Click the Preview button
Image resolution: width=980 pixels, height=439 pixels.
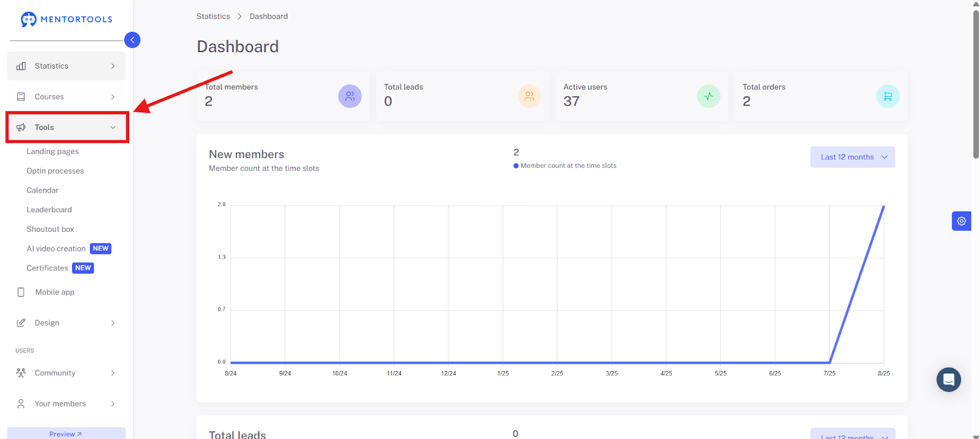(66, 433)
